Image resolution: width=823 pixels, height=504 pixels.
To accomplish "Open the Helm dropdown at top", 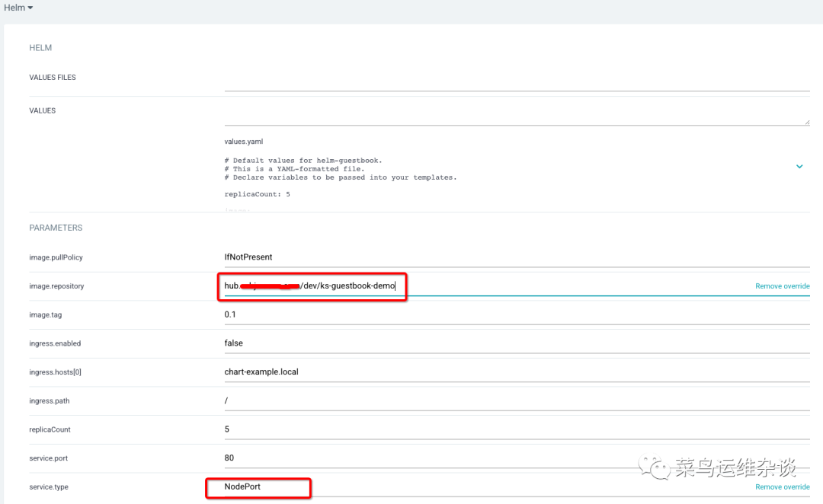I will (18, 8).
